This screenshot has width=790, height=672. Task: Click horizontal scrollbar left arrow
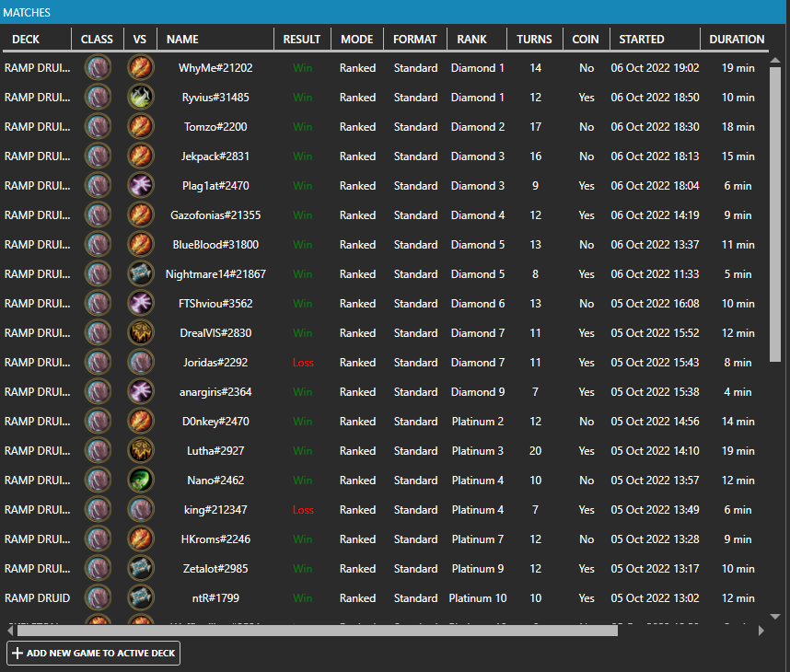click(10, 631)
